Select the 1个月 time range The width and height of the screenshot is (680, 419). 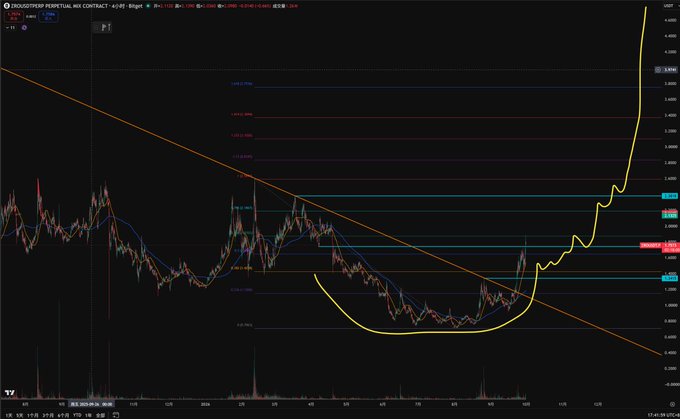coord(33,415)
